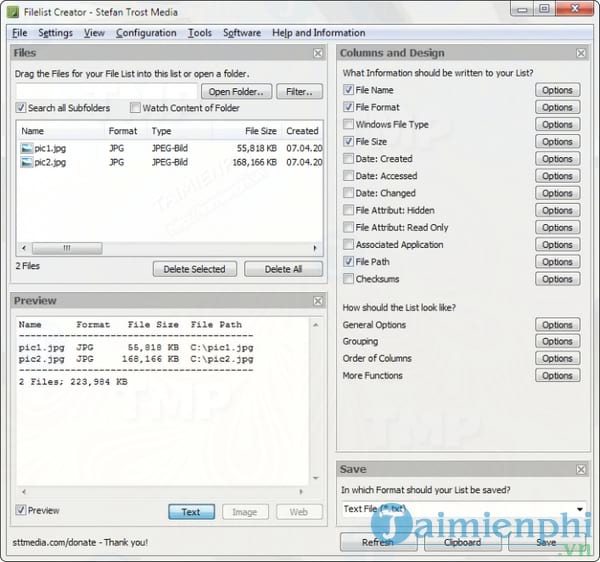Open the View menu
This screenshot has width=600, height=562.
pos(94,33)
